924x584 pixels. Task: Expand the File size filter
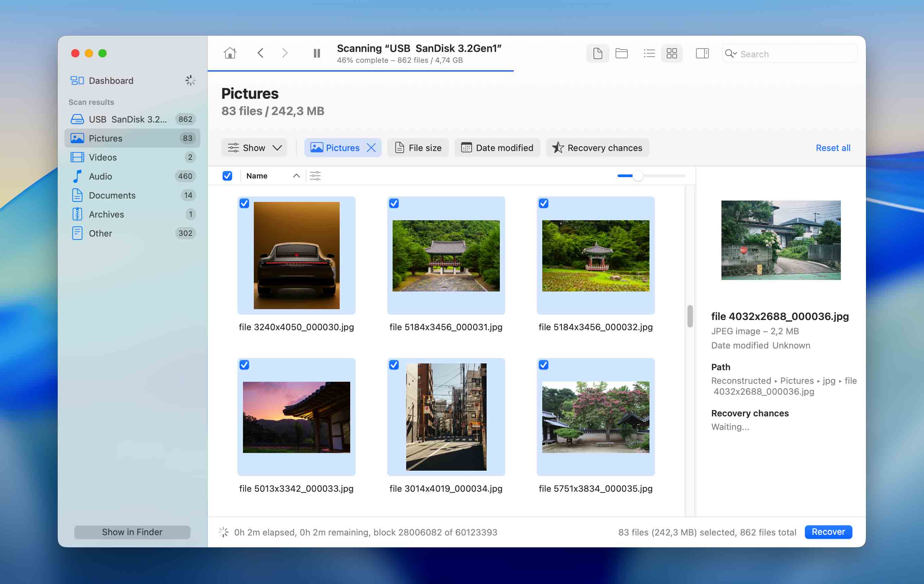tap(418, 148)
